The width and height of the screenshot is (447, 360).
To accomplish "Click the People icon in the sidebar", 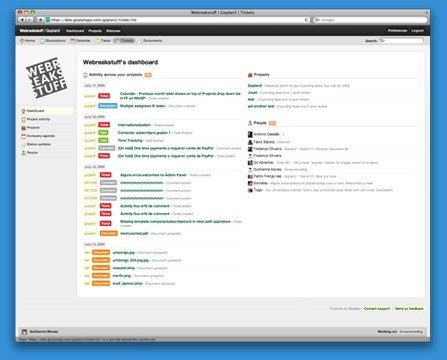I will coord(23,153).
